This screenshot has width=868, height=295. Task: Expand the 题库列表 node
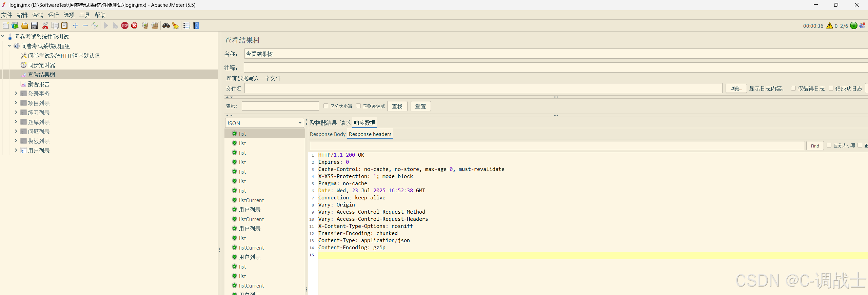click(x=16, y=122)
